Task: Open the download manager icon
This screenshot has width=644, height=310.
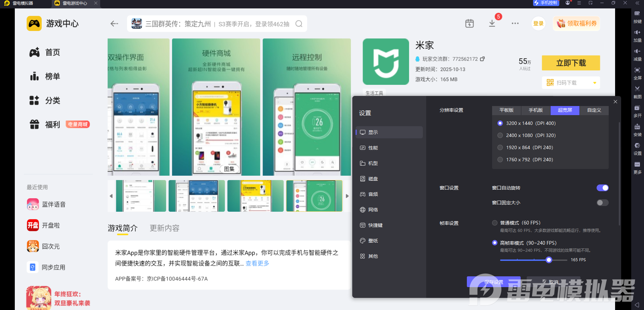Action: tap(492, 23)
